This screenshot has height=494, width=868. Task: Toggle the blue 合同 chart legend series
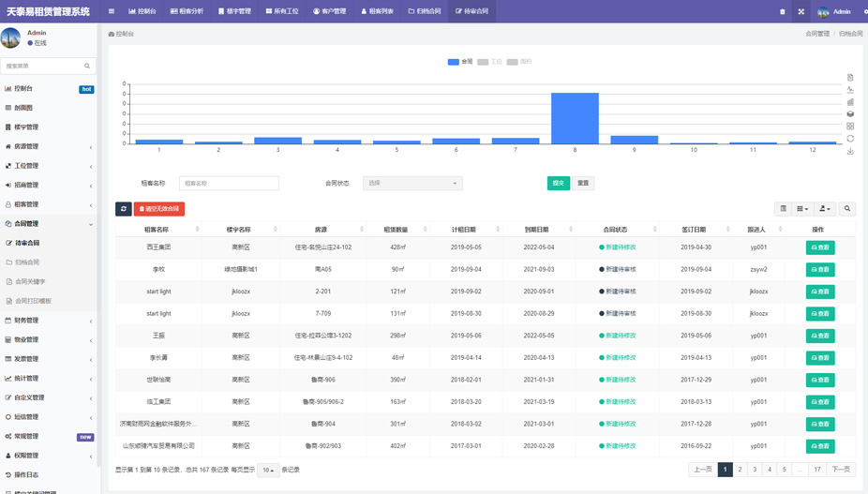point(460,62)
